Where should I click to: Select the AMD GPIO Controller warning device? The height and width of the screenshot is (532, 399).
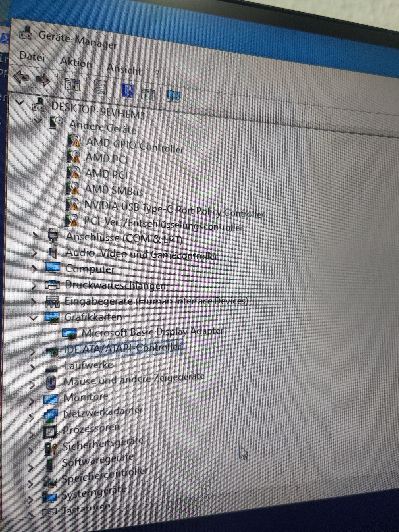[134, 145]
